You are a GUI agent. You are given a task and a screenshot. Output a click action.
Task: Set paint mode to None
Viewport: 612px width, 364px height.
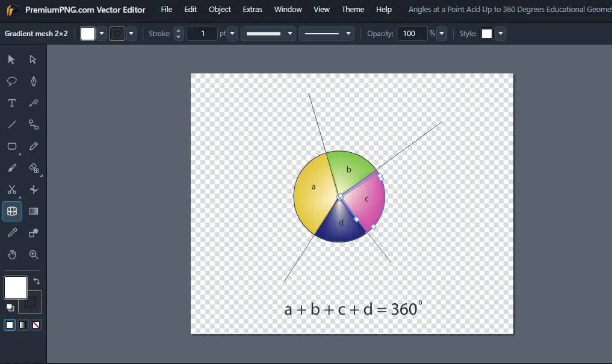(x=36, y=325)
